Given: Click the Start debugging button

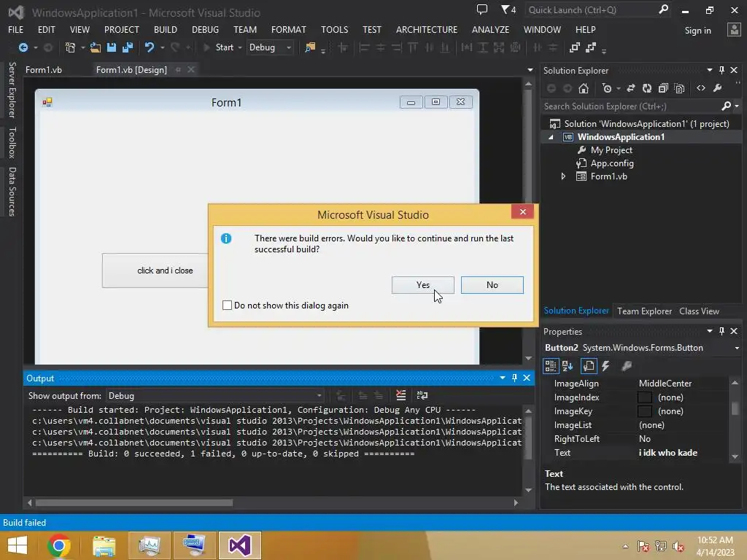Looking at the screenshot, I should 219,47.
